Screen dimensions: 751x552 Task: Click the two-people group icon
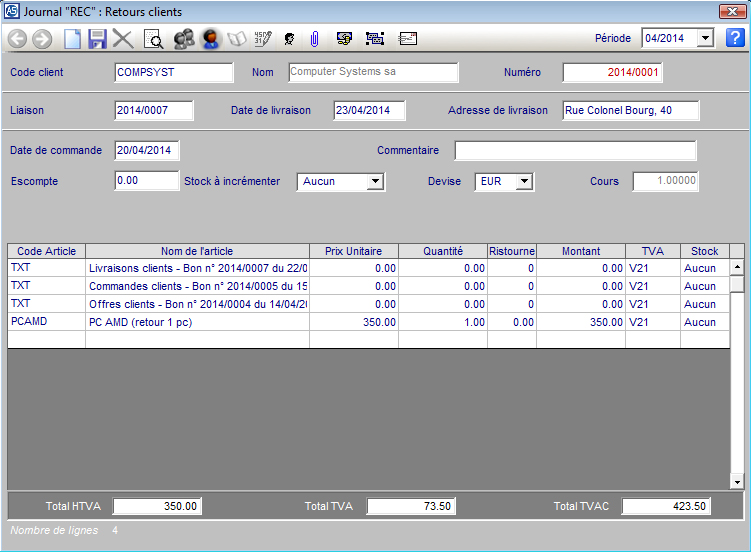tap(183, 39)
